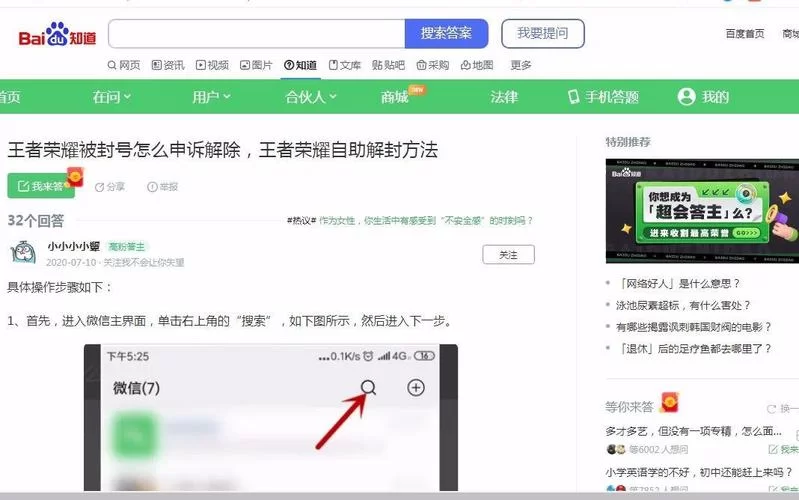
Task: Click the user avatar icon beside 我的
Action: point(686,96)
